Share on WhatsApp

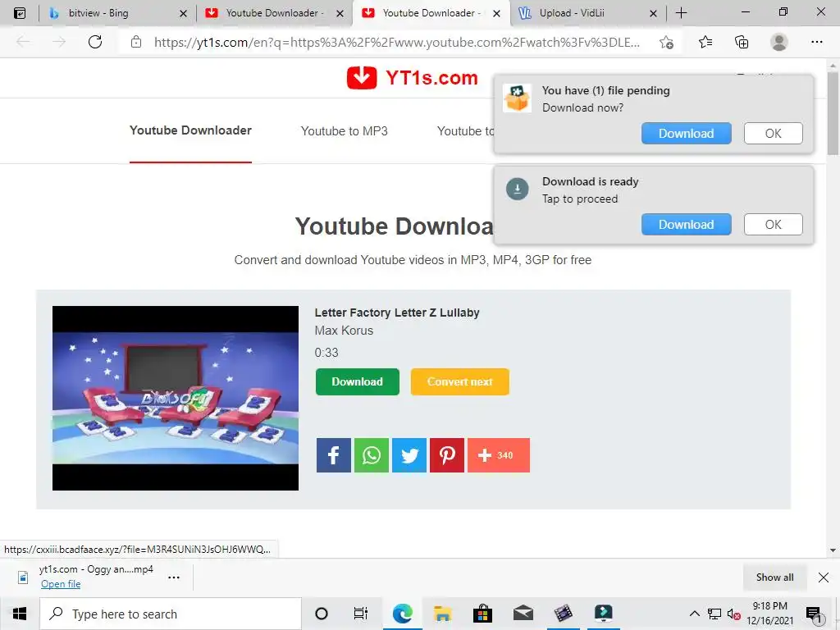pos(372,455)
